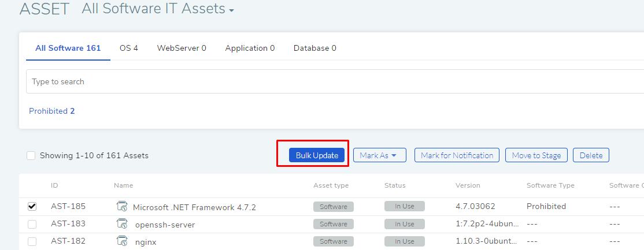Click Mark for Notification
Screen dimensions: 644x250
[x=457, y=155]
